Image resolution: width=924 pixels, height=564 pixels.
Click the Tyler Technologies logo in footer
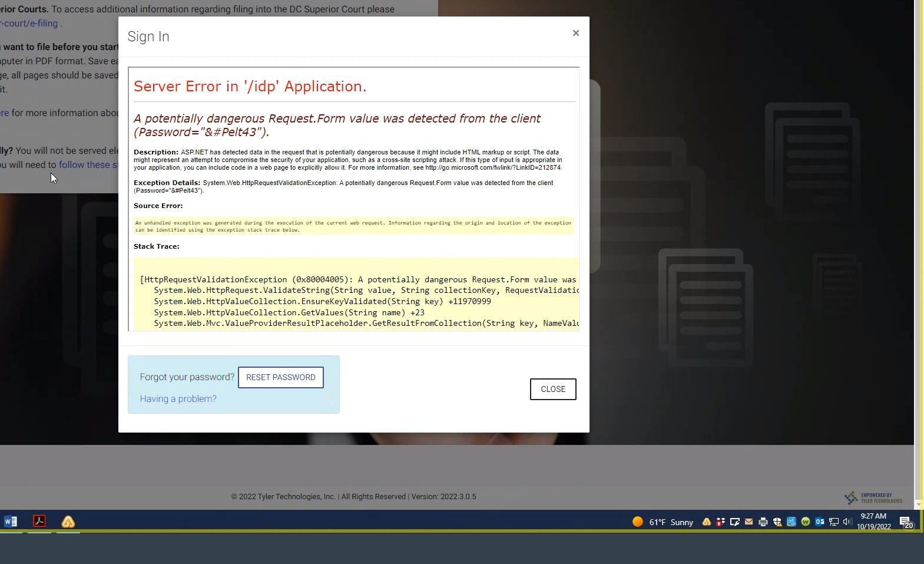tap(873, 498)
